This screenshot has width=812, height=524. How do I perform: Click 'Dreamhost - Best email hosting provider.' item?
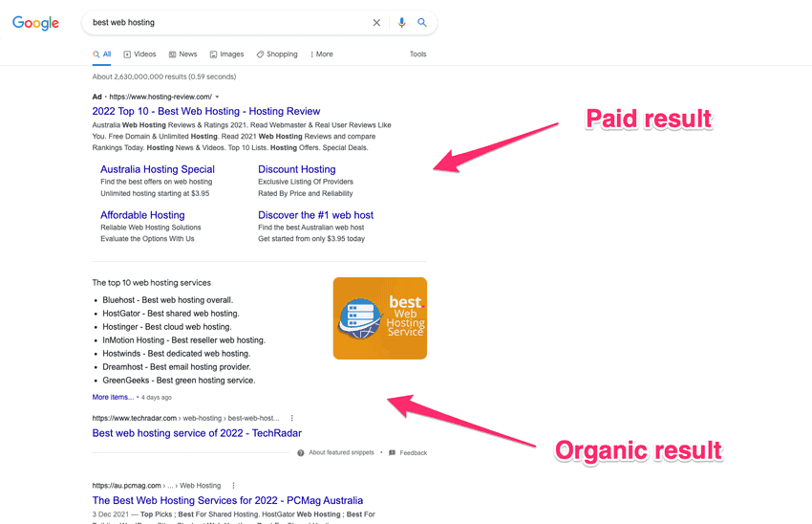point(177,367)
